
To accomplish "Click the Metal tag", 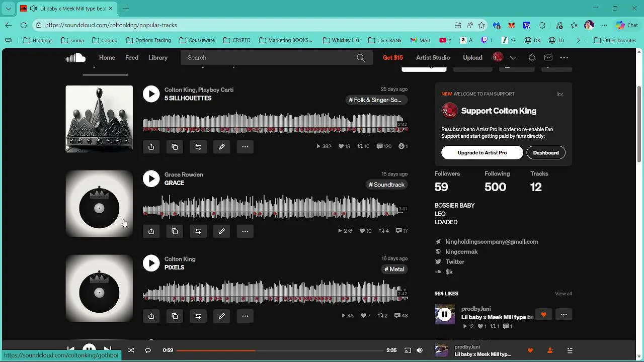I will point(394,269).
